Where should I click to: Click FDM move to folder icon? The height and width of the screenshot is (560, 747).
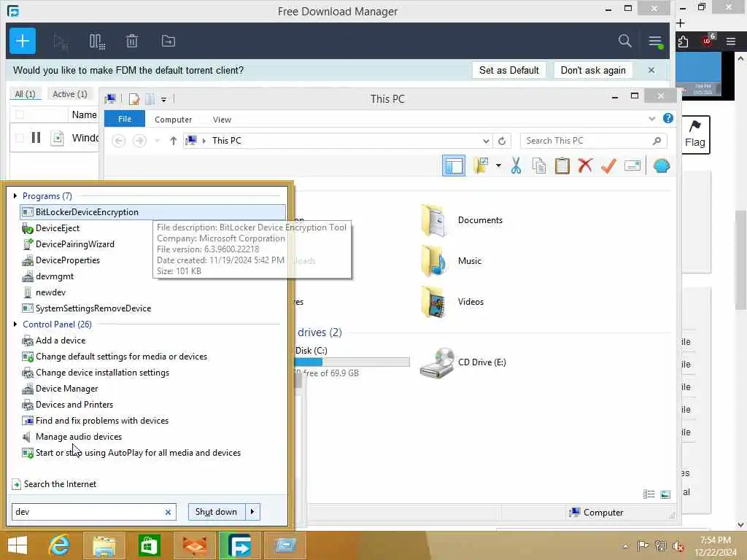(x=169, y=42)
